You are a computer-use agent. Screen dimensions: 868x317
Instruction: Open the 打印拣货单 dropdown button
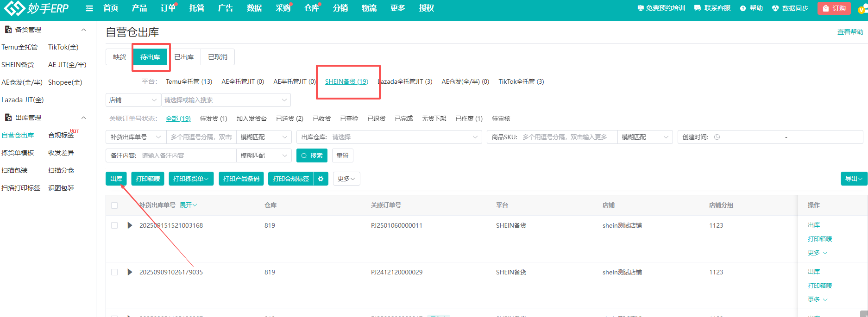[x=191, y=179]
